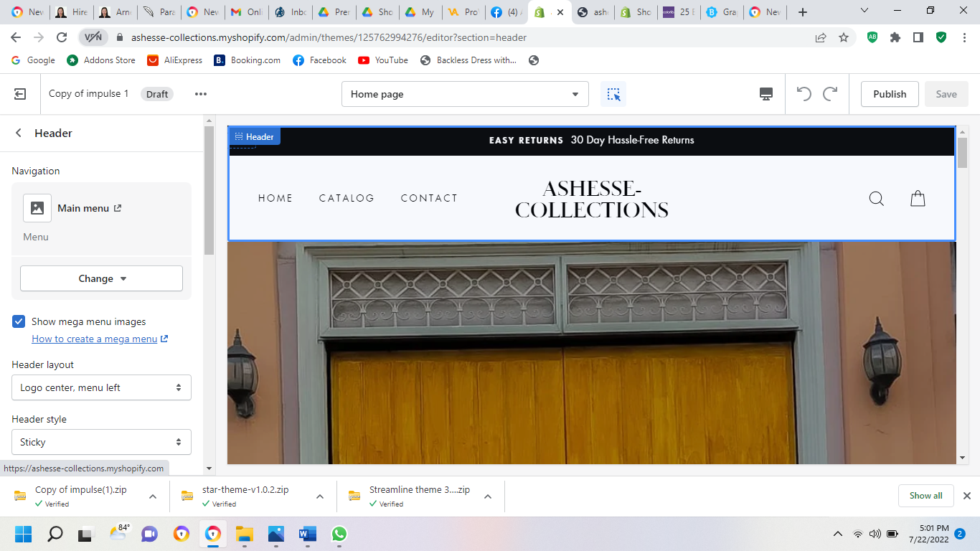The image size is (980, 551).
Task: Click the Save button
Action: [x=946, y=94]
